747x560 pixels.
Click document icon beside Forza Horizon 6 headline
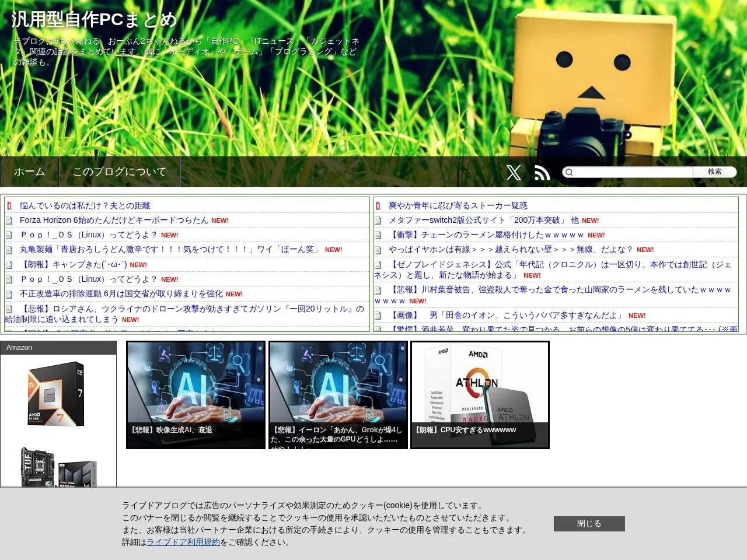9,220
